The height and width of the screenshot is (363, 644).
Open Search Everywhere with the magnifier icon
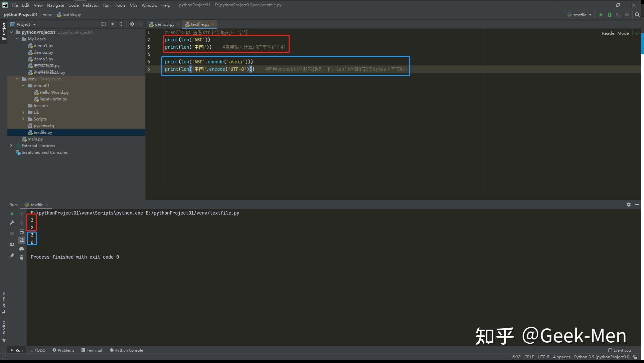coord(637,15)
